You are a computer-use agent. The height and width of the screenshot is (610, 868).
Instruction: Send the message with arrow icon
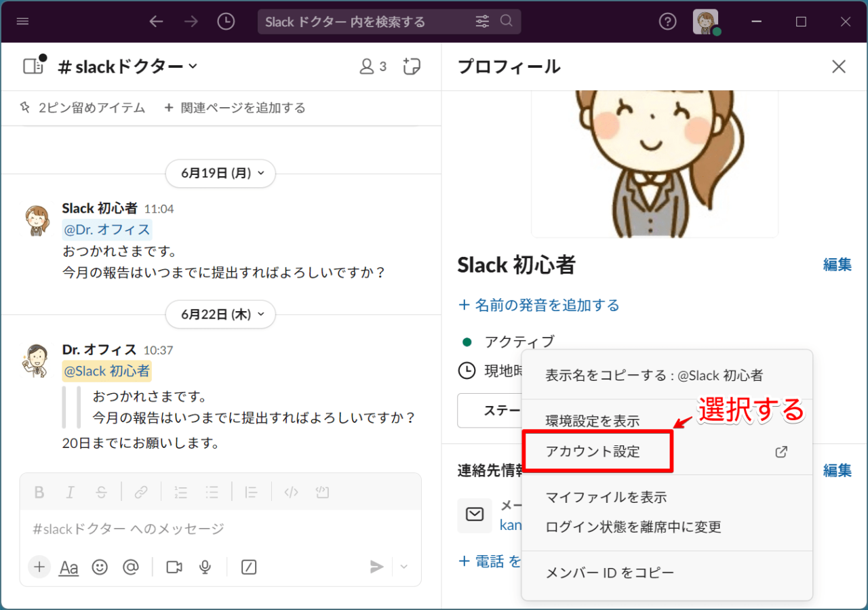377,567
